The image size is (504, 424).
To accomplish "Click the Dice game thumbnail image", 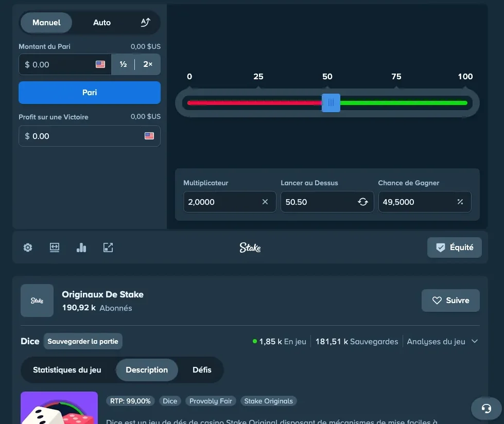I will [x=59, y=408].
